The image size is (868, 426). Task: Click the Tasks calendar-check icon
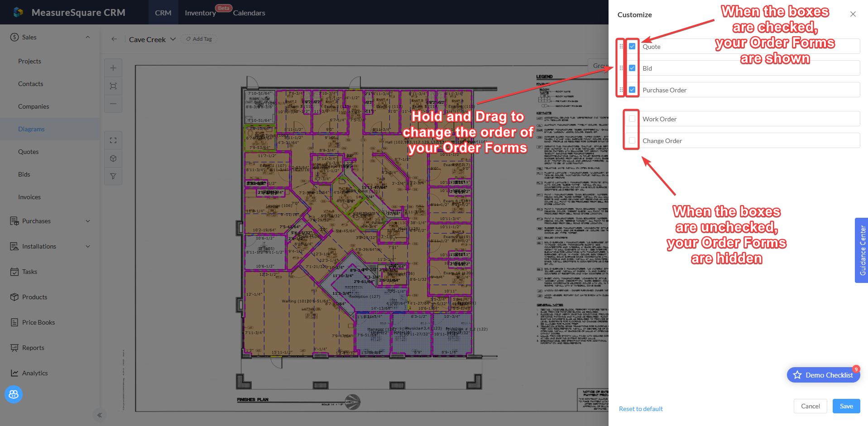[x=14, y=272]
